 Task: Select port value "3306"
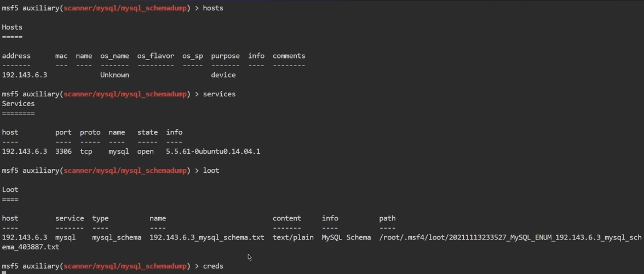[x=64, y=151]
